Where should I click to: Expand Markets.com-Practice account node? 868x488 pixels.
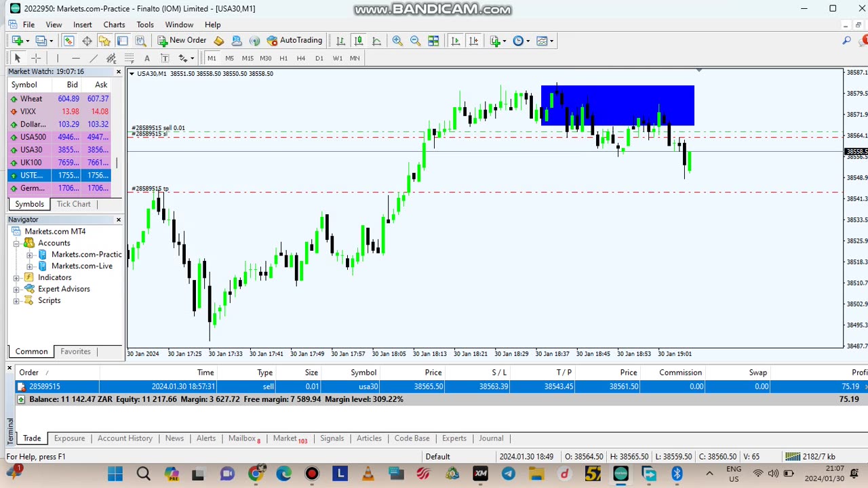29,255
